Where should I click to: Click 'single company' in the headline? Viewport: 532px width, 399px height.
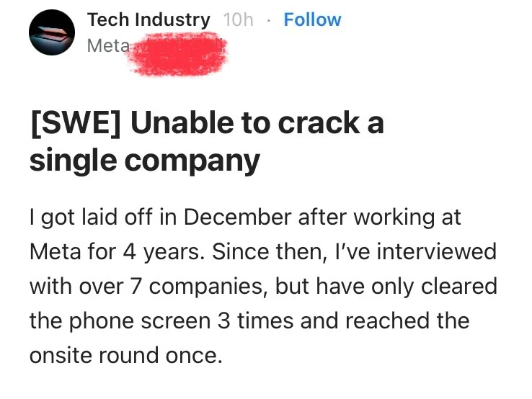[x=145, y=161]
